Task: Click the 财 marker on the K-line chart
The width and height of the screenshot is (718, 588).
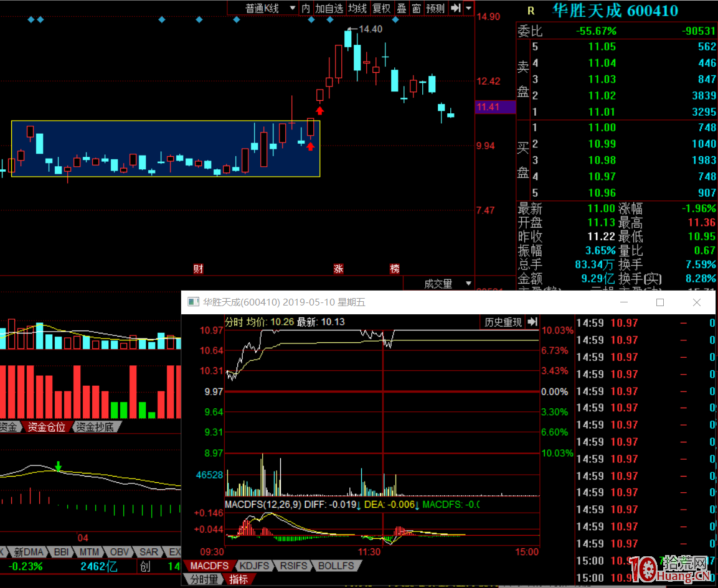Action: (198, 269)
